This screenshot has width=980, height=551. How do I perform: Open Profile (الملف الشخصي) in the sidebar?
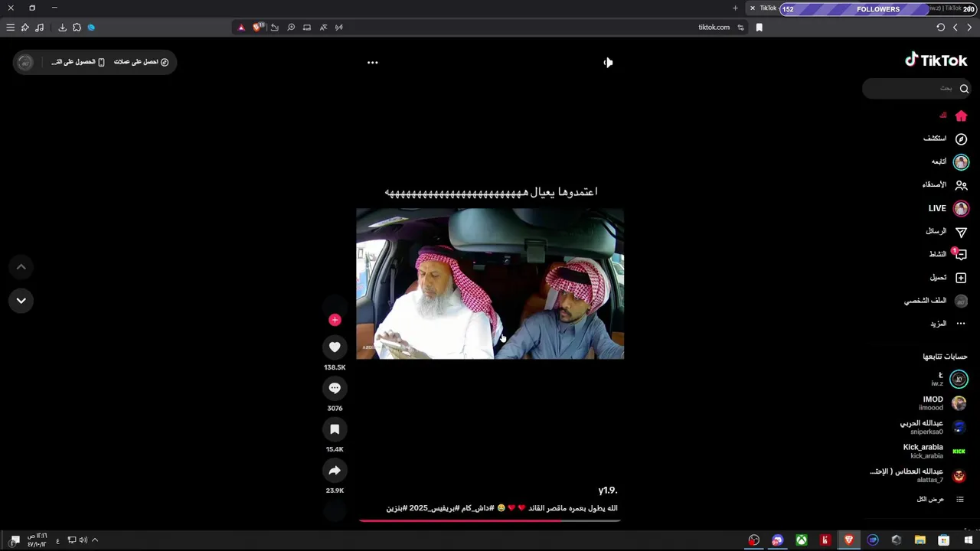click(x=936, y=301)
